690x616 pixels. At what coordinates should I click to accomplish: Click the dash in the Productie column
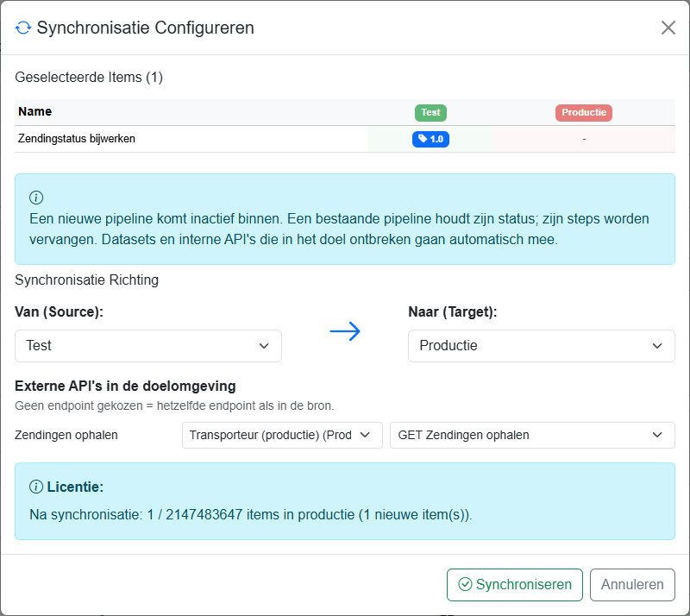(x=584, y=139)
